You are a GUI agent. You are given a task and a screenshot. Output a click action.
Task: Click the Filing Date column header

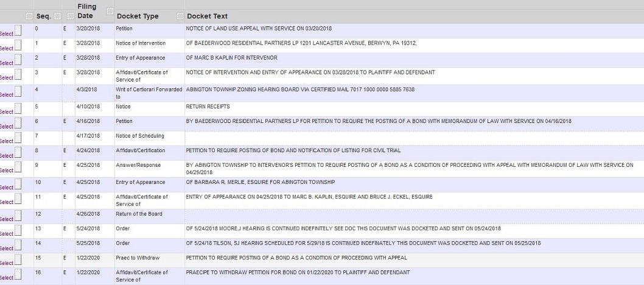[x=86, y=12]
